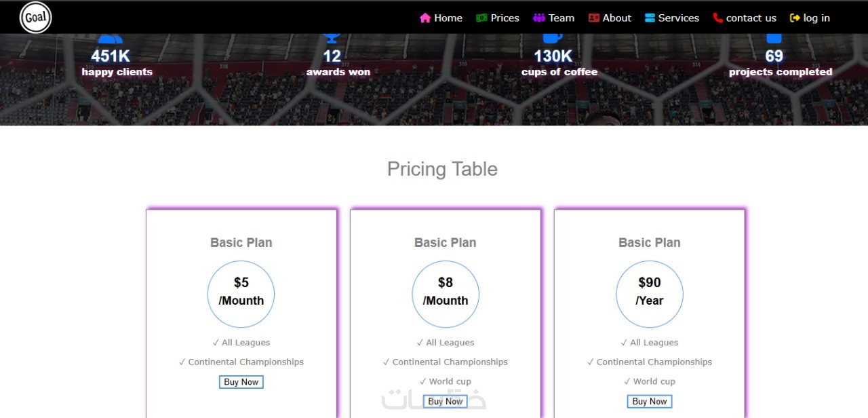Click the $90 /Year price circle
868x418 pixels.
[649, 294]
